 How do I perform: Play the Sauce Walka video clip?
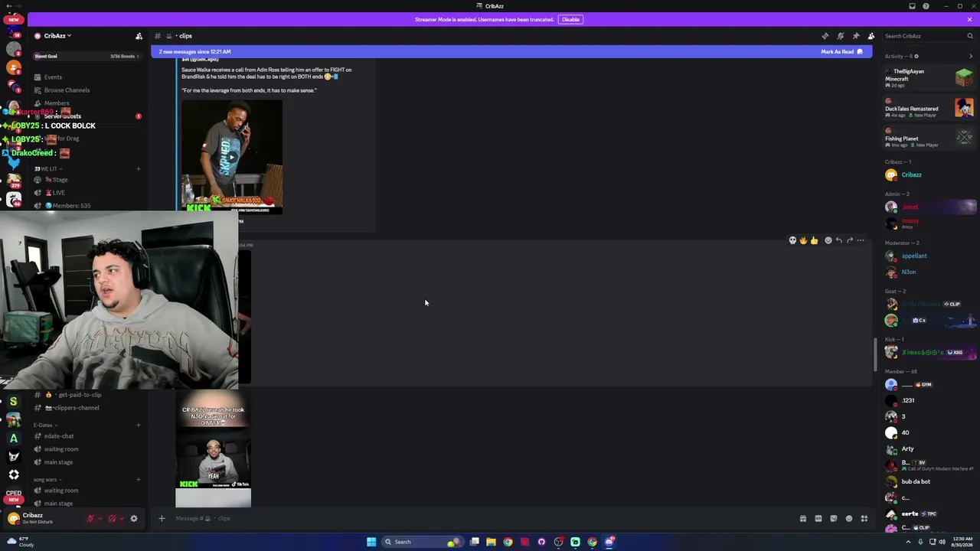pyautogui.click(x=232, y=157)
